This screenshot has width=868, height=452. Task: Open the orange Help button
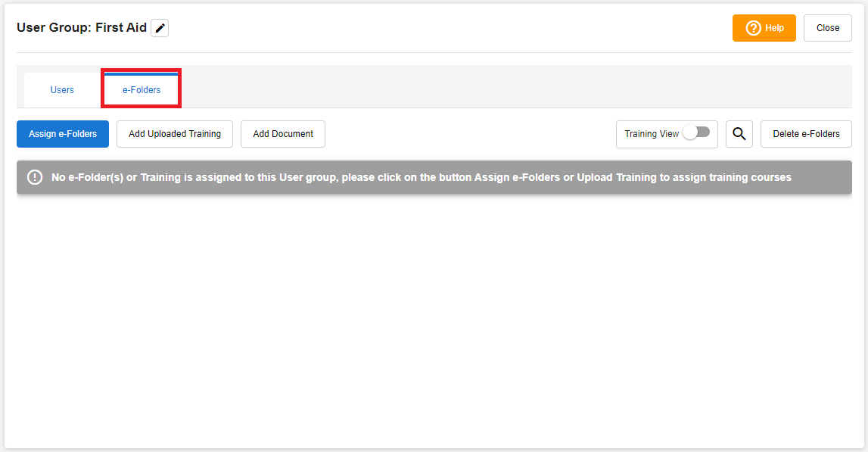(764, 28)
